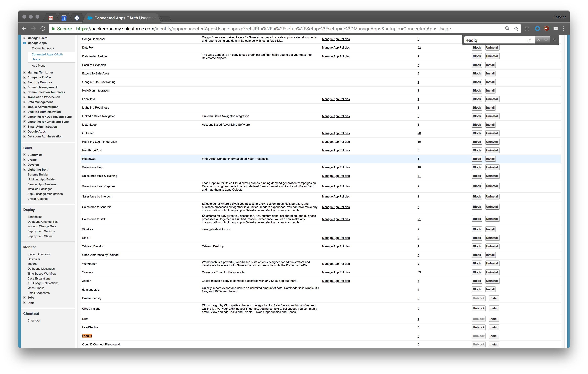This screenshot has width=588, height=374.
Task: Expand the Jobs monitor node
Action: [x=25, y=298]
